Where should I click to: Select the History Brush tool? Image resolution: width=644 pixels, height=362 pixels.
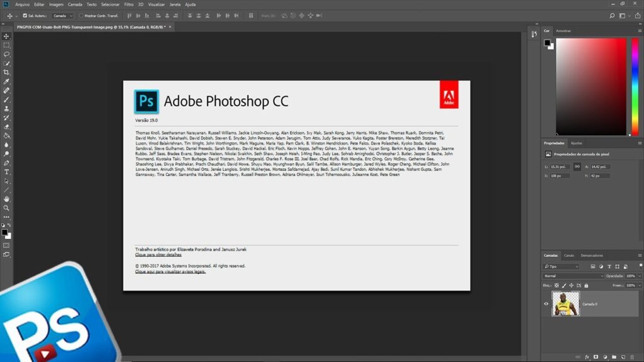click(6, 118)
